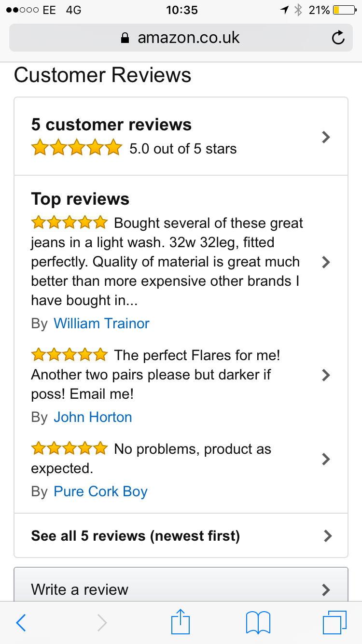Expand William Trainor's review chevron

click(x=326, y=262)
